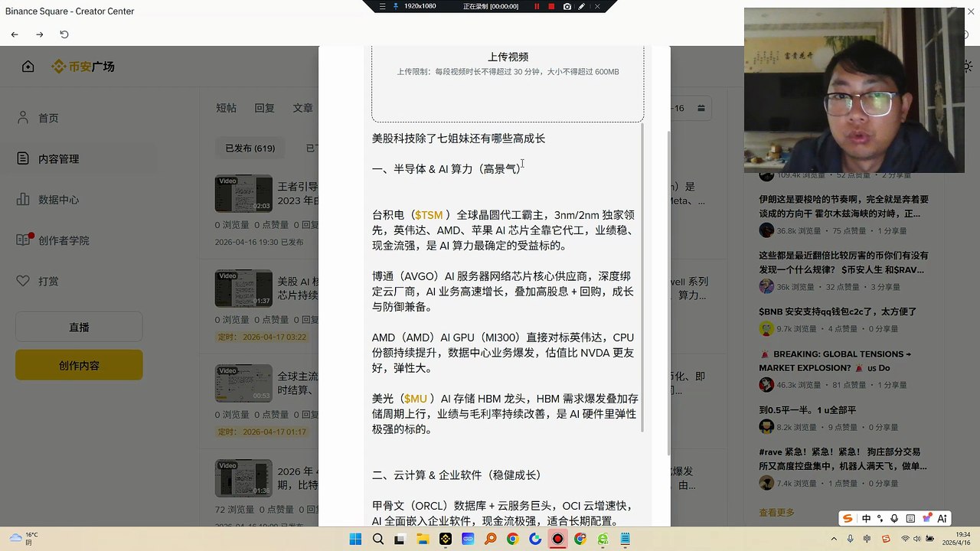The width and height of the screenshot is (980, 551).
Task: Open 打赏 in the sidebar
Action: click(48, 281)
